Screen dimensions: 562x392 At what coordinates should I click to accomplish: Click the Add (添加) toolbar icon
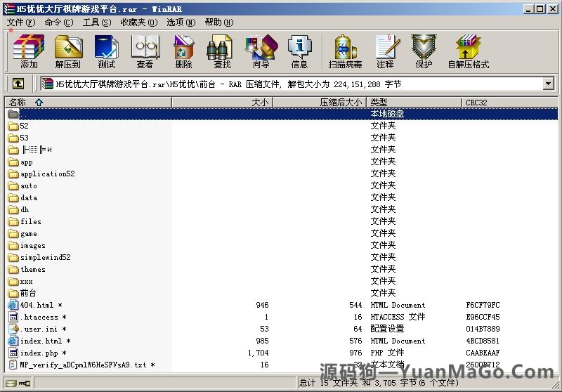click(29, 51)
